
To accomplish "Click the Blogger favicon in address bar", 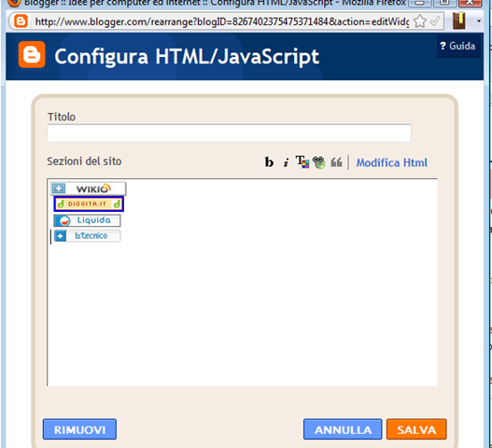I will pos(21,21).
